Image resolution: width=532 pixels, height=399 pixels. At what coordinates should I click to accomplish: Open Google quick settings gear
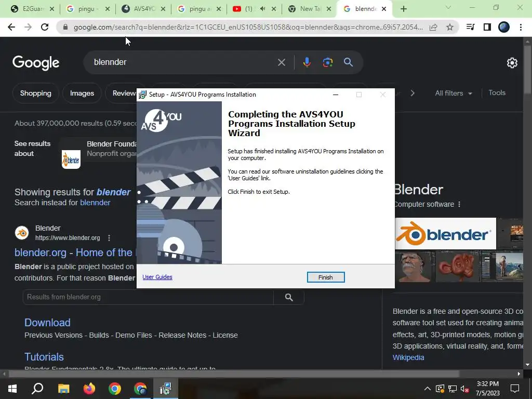(512, 63)
